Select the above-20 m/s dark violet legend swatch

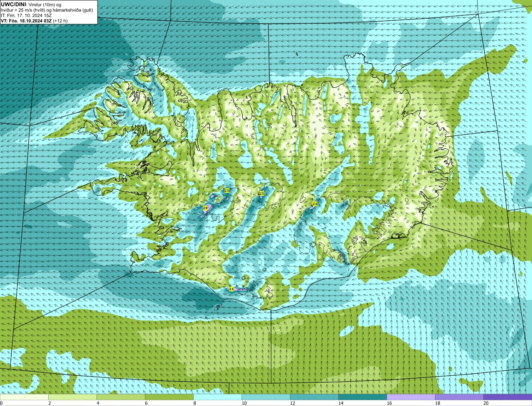pos(507,397)
